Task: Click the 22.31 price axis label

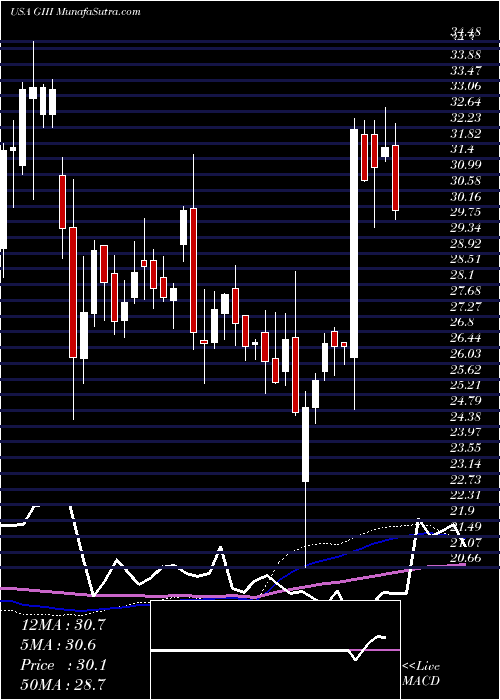Action: pyautogui.click(x=466, y=496)
